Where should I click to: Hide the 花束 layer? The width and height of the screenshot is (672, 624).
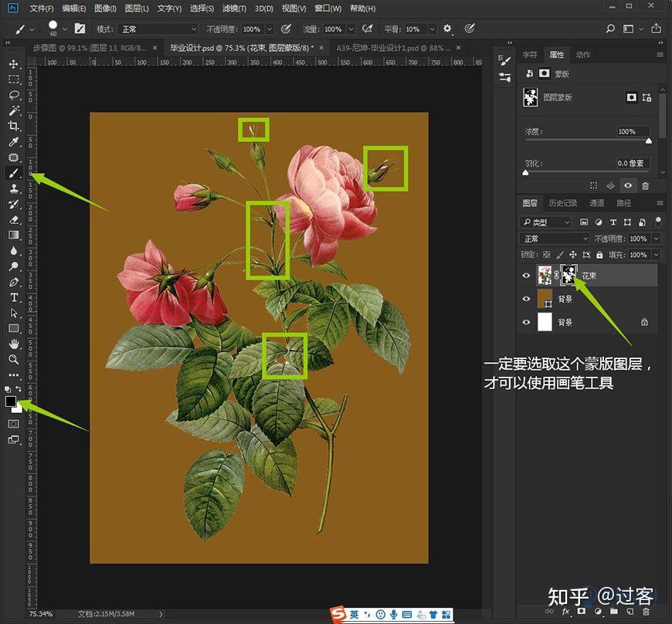point(526,276)
